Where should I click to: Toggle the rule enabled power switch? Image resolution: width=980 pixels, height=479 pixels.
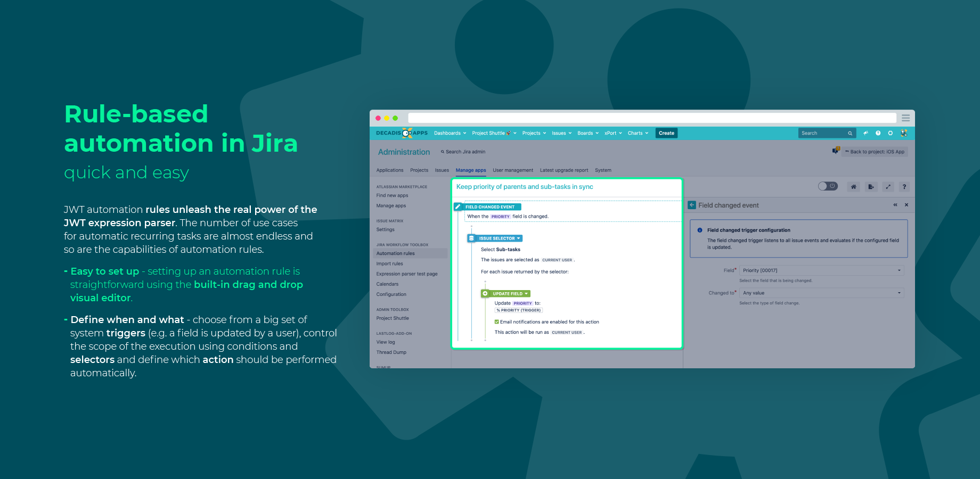[x=828, y=186]
